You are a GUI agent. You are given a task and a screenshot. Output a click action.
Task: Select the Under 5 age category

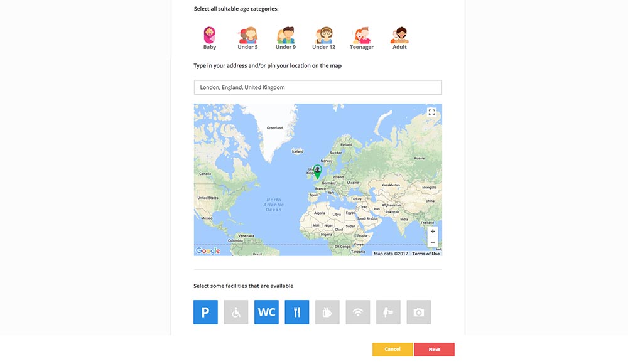[247, 38]
